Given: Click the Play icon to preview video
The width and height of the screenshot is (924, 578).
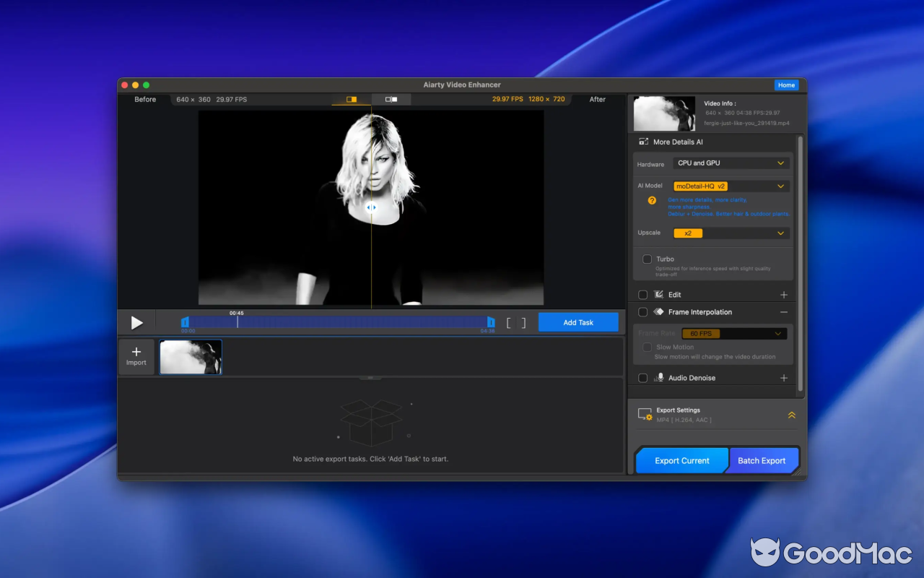Looking at the screenshot, I should 136,322.
